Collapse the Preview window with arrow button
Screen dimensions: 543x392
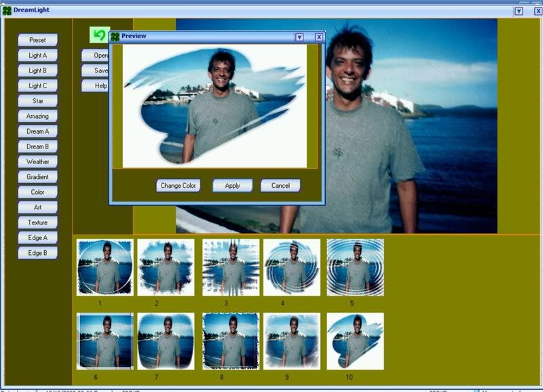point(299,37)
